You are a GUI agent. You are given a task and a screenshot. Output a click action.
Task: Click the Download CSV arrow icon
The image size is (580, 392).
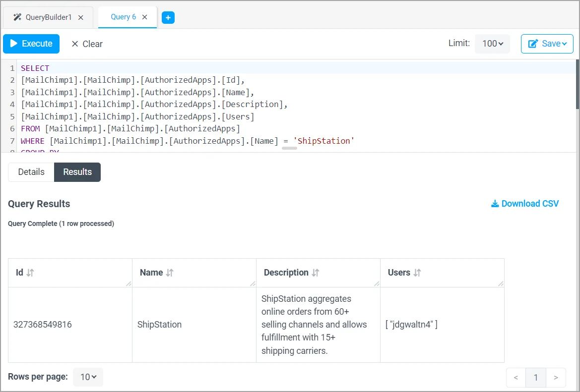(x=495, y=204)
